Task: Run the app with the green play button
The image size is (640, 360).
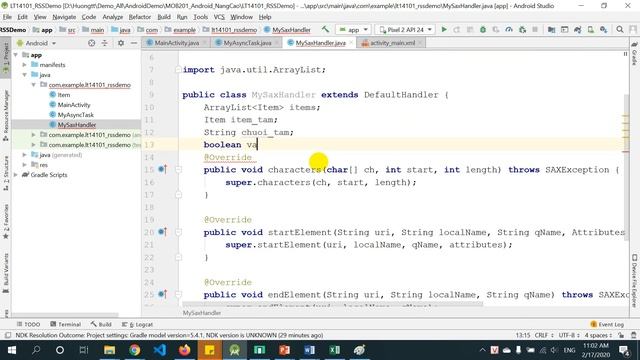Action: pos(444,29)
